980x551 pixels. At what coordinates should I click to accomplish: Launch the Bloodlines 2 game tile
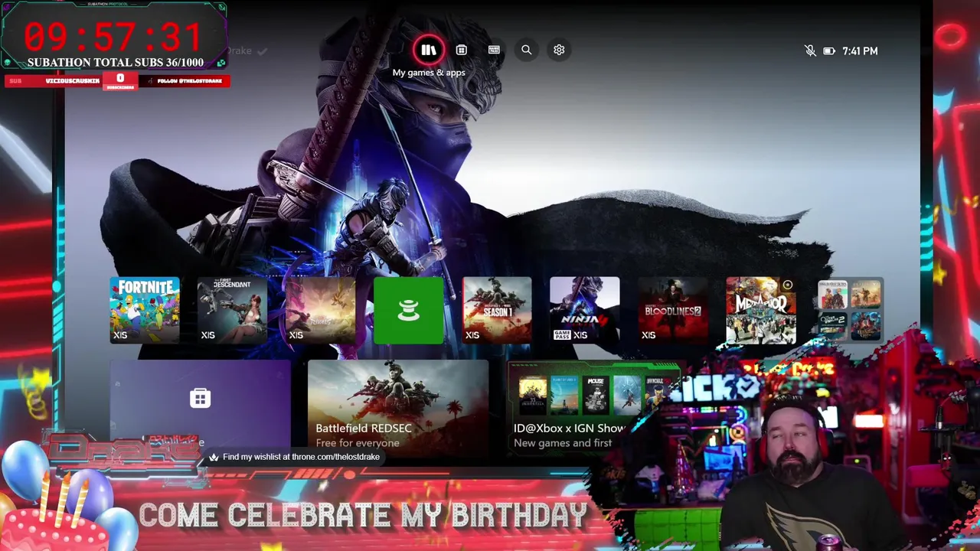pyautogui.click(x=673, y=310)
